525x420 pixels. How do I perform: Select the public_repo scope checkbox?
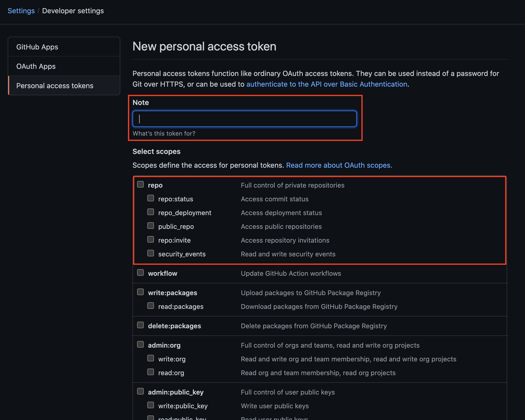pos(151,226)
